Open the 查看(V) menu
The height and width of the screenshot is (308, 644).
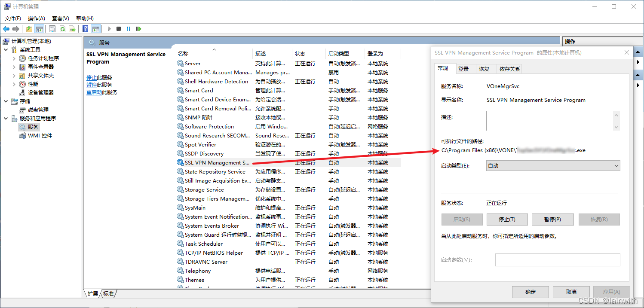click(61, 18)
